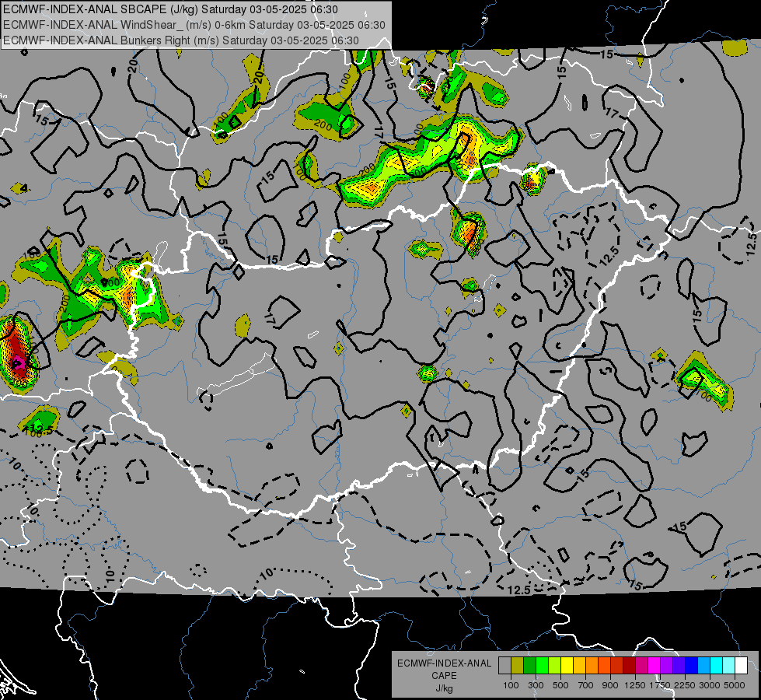Select the brick red swatch after 900
The width and height of the screenshot is (761, 700).
pos(617,666)
